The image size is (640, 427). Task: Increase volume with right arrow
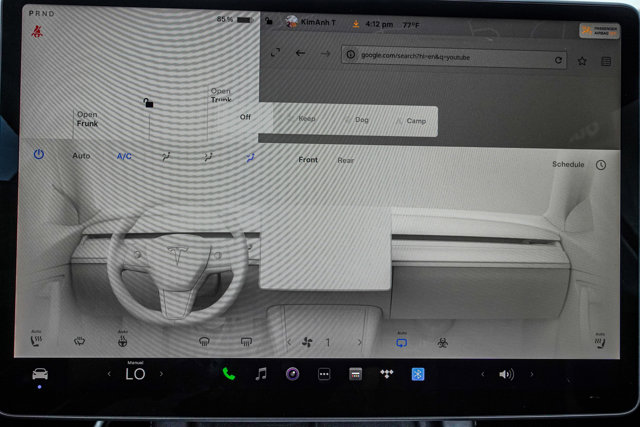tap(531, 374)
